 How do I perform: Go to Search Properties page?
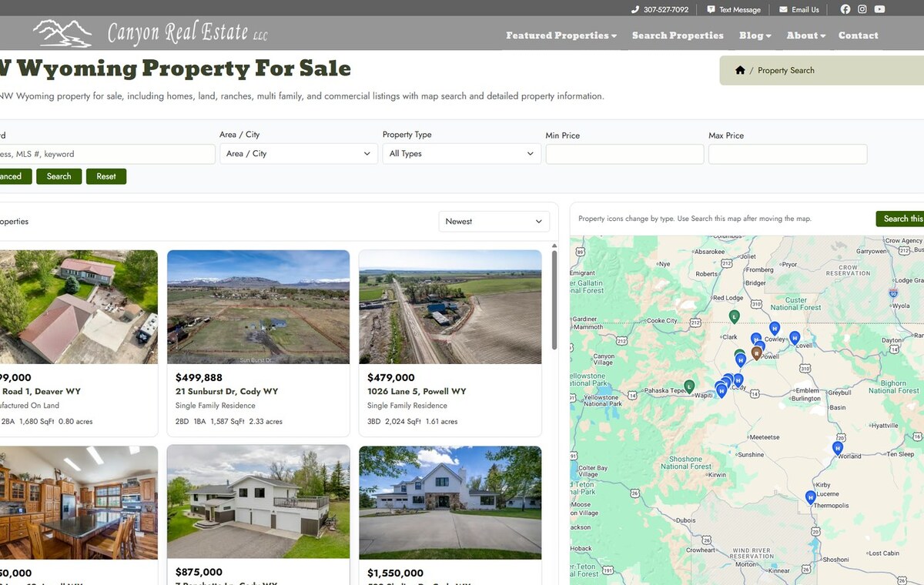(x=678, y=35)
